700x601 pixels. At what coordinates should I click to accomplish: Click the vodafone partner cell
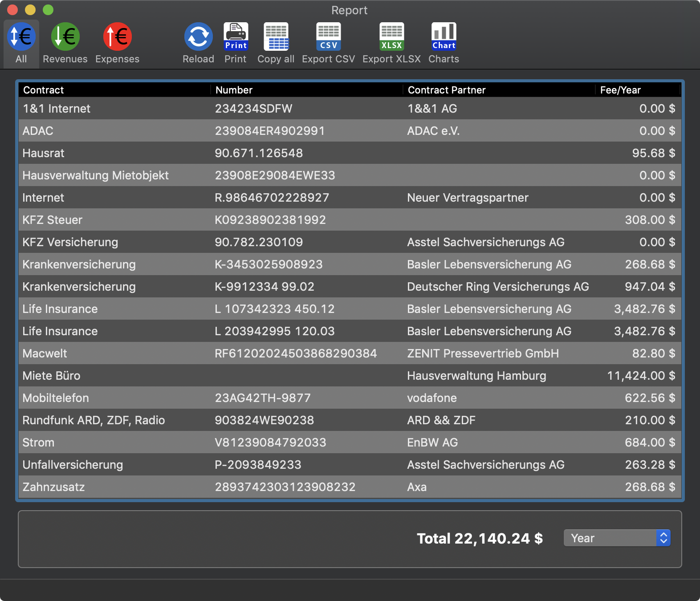[432, 398]
